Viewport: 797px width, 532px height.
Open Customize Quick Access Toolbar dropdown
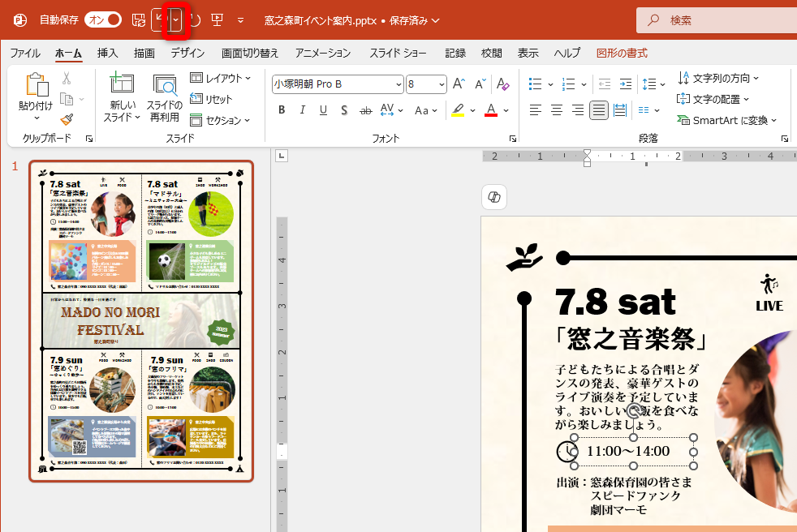pyautogui.click(x=240, y=20)
